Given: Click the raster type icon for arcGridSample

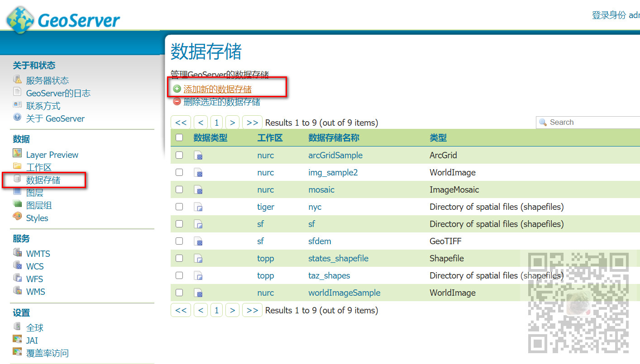Looking at the screenshot, I should 198,156.
